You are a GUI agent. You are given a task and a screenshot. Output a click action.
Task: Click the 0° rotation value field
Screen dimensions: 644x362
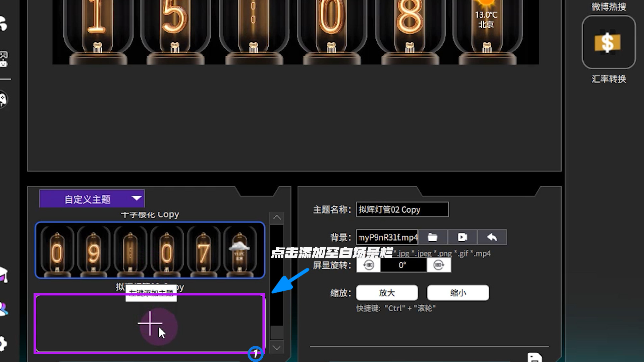coord(403,265)
